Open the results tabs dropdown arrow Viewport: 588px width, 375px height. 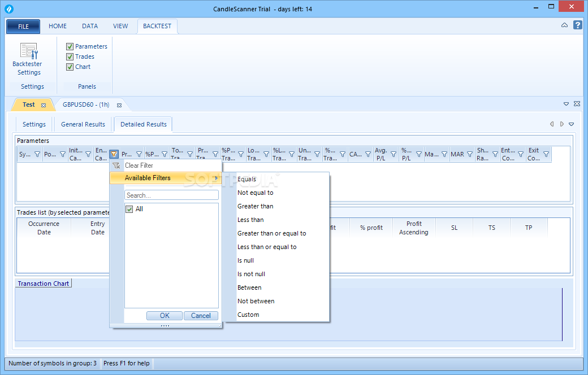click(572, 124)
